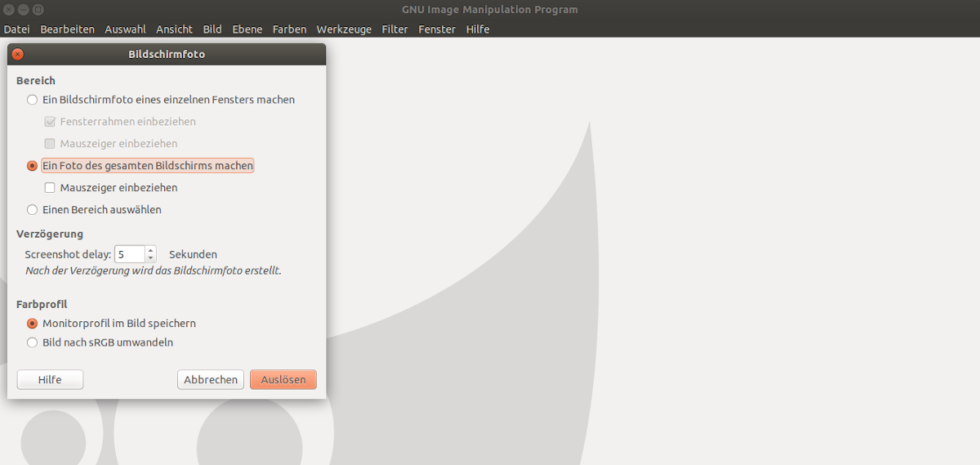Image resolution: width=980 pixels, height=465 pixels.
Task: Click the screenshot delay seconds input field
Action: coord(129,255)
